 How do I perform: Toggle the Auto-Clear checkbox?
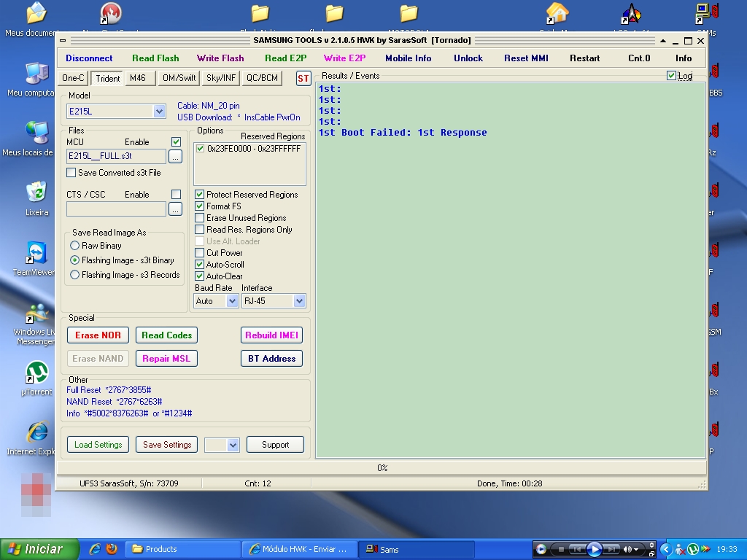tap(200, 276)
